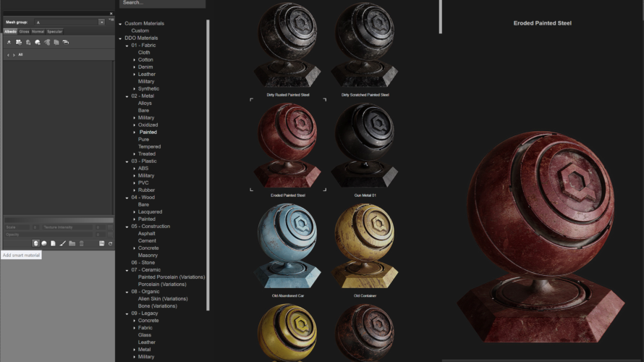Open the panel options menu icon near Mesh group
This screenshot has height=362, width=644.
tap(111, 20)
